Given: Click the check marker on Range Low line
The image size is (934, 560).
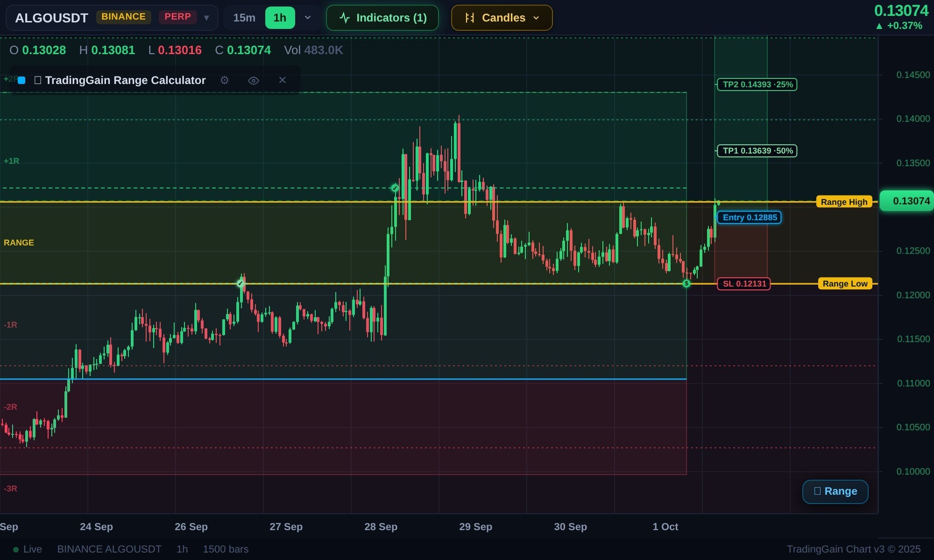Looking at the screenshot, I should 241,283.
